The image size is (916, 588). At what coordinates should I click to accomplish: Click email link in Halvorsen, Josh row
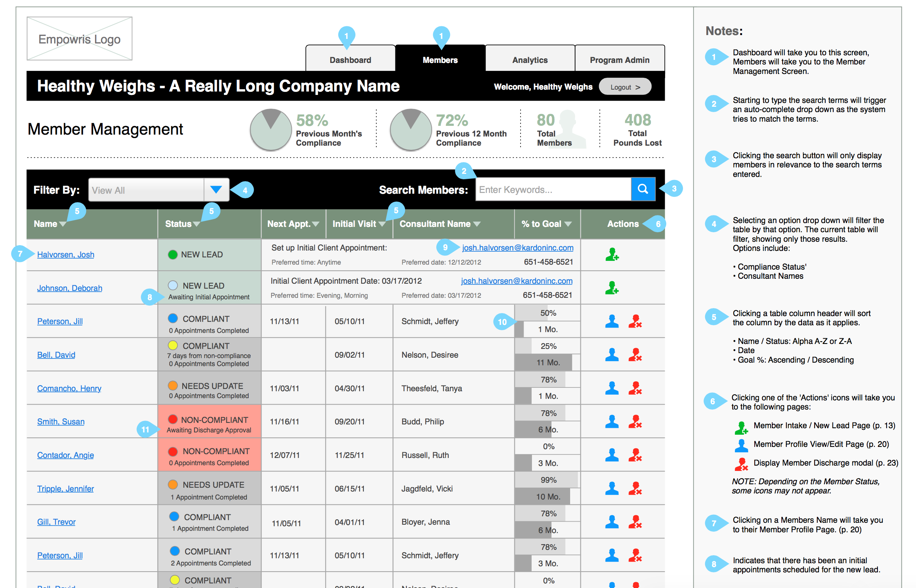[517, 247]
